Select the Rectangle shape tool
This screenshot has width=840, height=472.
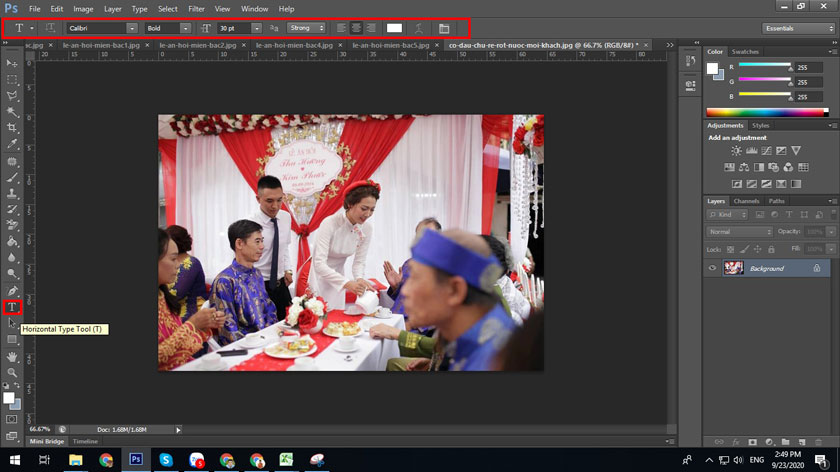coord(12,340)
